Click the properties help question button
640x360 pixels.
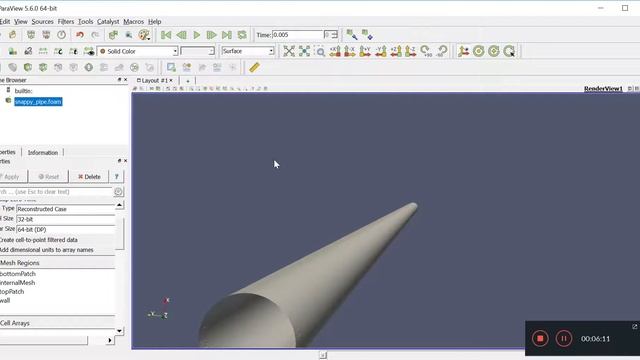[x=117, y=177]
